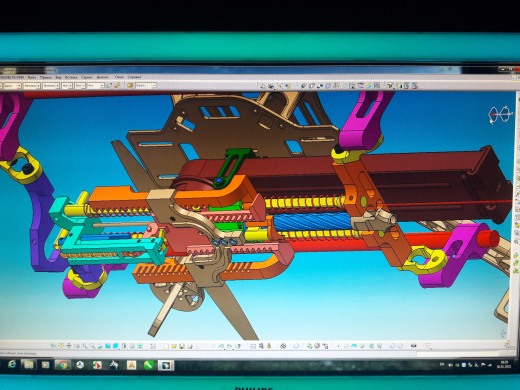
Task: Open the Вставка menu
Action: [71, 77]
